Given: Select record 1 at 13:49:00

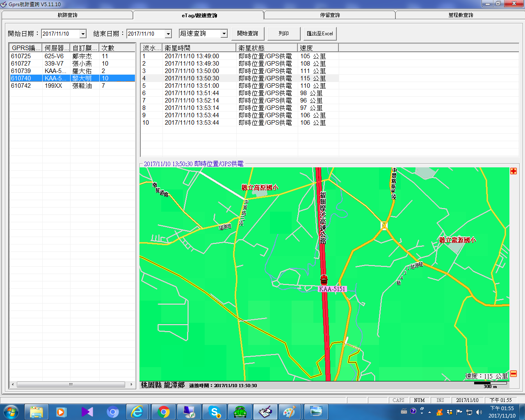Looking at the screenshot, I should click(240, 56).
